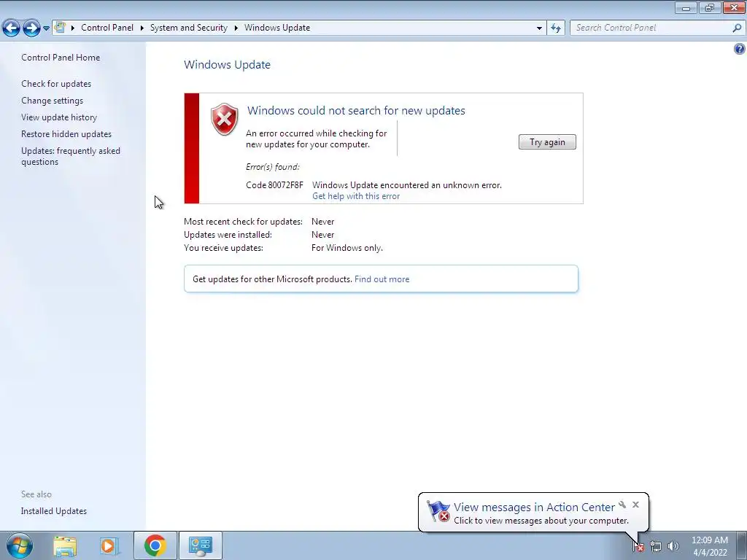The height and width of the screenshot is (560, 747).
Task: Open View update history
Action: (x=59, y=117)
